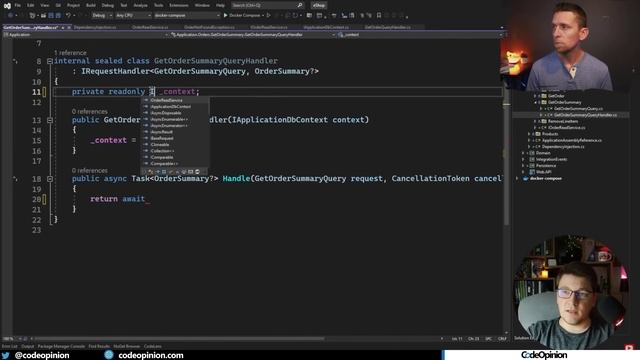Screen dimensions: 640x360
Task: Close the GetOrderSummaryQueryHandler.cs tab
Action: pos(69,27)
